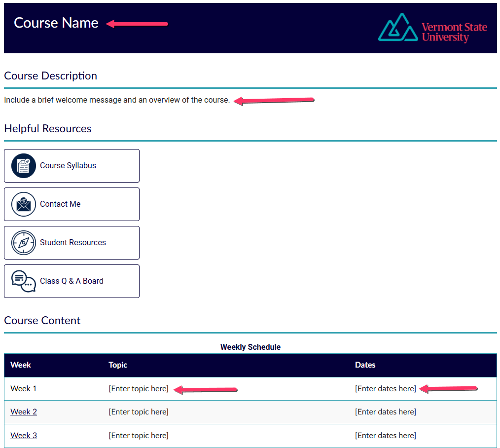The width and height of the screenshot is (500, 448).
Task: Click the Course Content heading
Action: (42, 321)
